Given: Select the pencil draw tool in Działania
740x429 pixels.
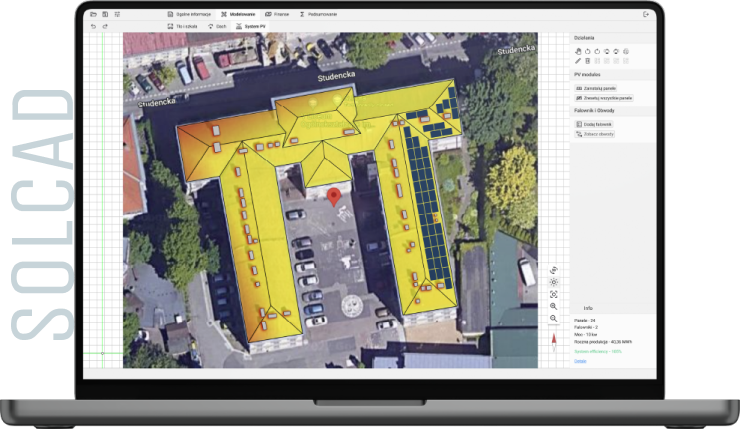Looking at the screenshot, I should (578, 61).
